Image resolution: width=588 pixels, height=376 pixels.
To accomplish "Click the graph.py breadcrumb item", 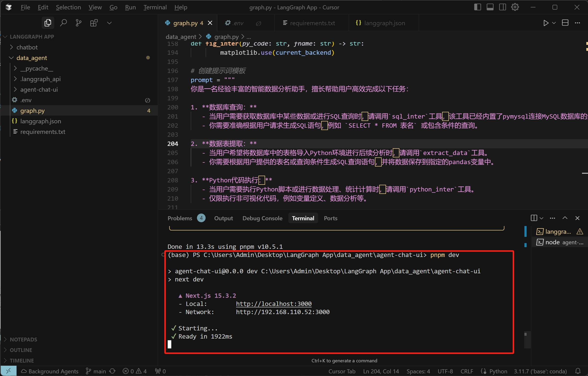I will coord(223,37).
